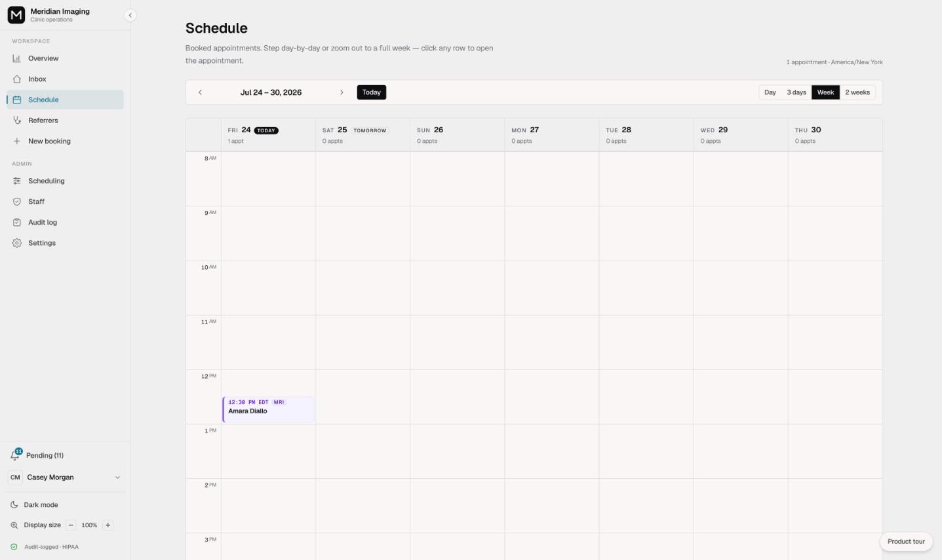The image size is (942, 560).
Task: Click the Inbox house icon
Action: (x=17, y=79)
